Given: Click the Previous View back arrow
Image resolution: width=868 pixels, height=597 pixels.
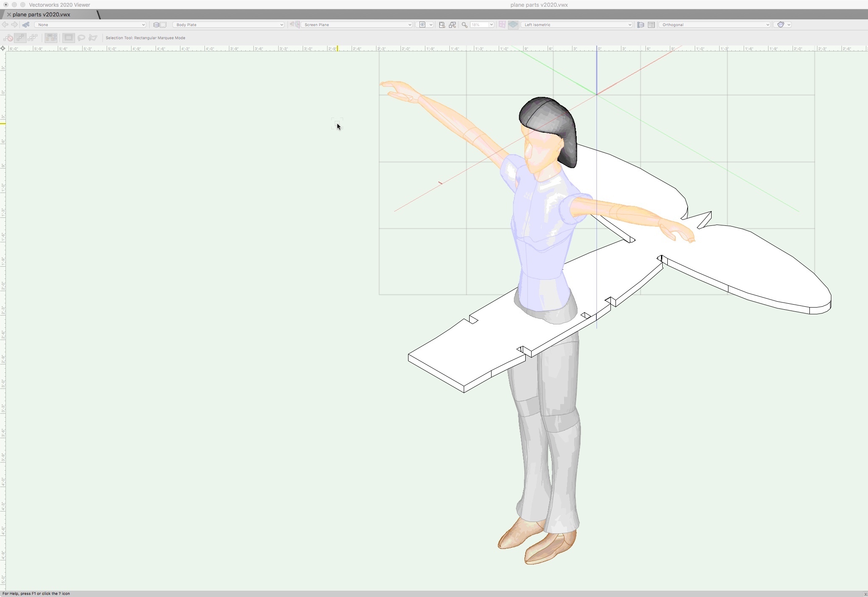Looking at the screenshot, I should pyautogui.click(x=5, y=25).
